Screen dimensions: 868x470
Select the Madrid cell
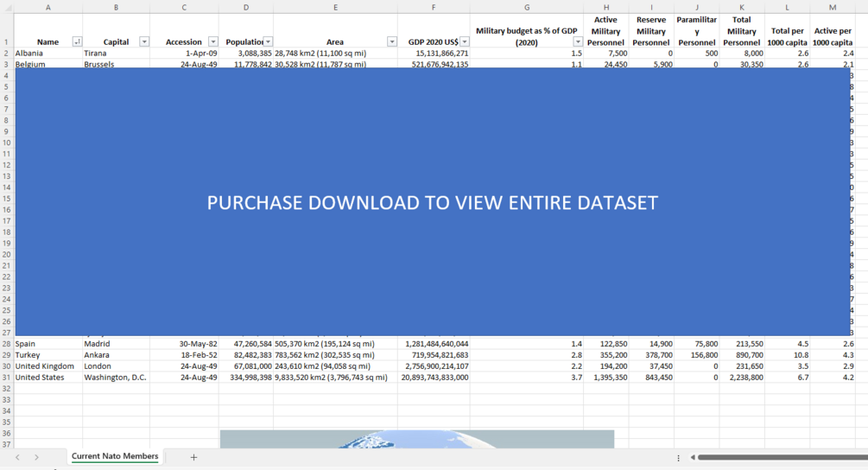click(x=117, y=344)
